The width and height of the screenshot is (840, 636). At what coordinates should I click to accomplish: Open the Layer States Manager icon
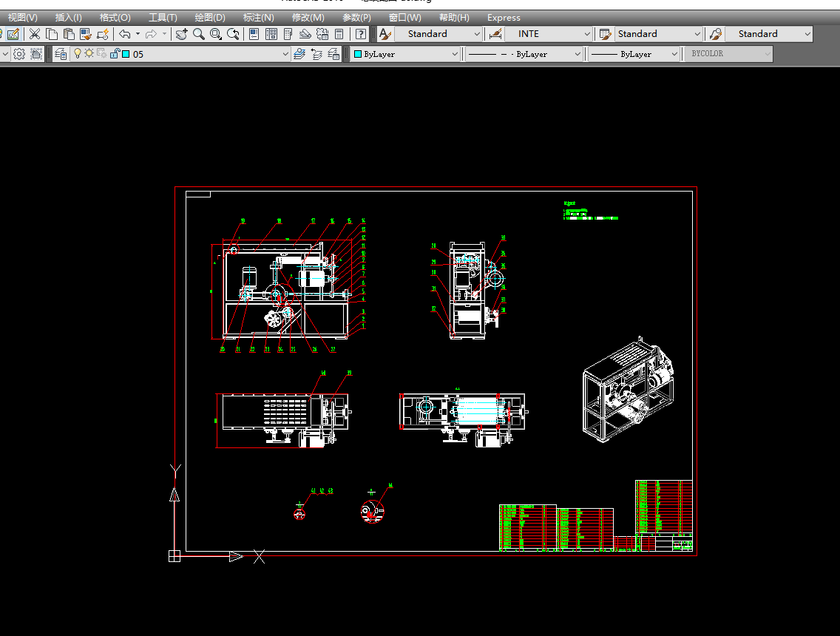coord(333,54)
